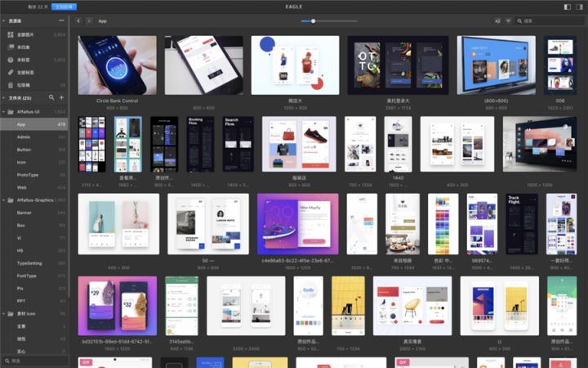Toggle the right inspector panel icon
Screen dimensions: 588x368
coord(579,7)
